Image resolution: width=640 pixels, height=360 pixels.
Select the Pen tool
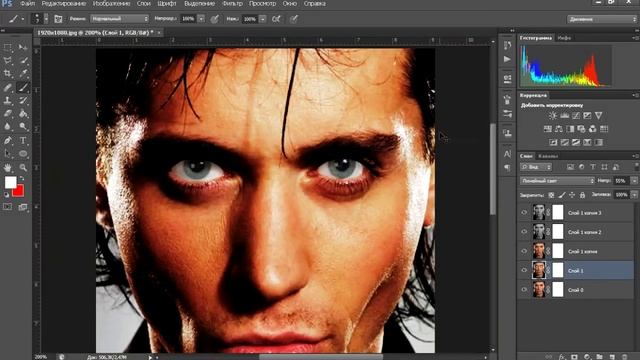[x=7, y=140]
